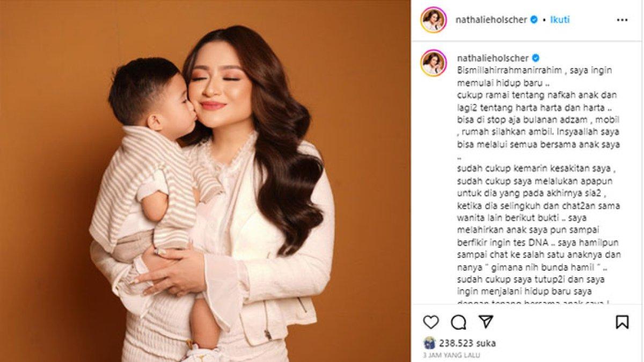This screenshot has height=362, width=644.
Task: Open nathalieholscher profile from caption username
Action: tap(491, 58)
